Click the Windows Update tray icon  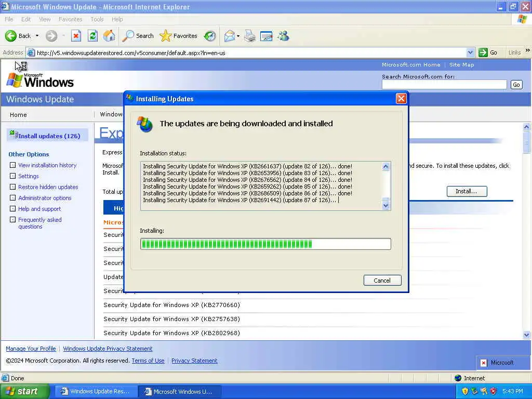[x=484, y=391]
